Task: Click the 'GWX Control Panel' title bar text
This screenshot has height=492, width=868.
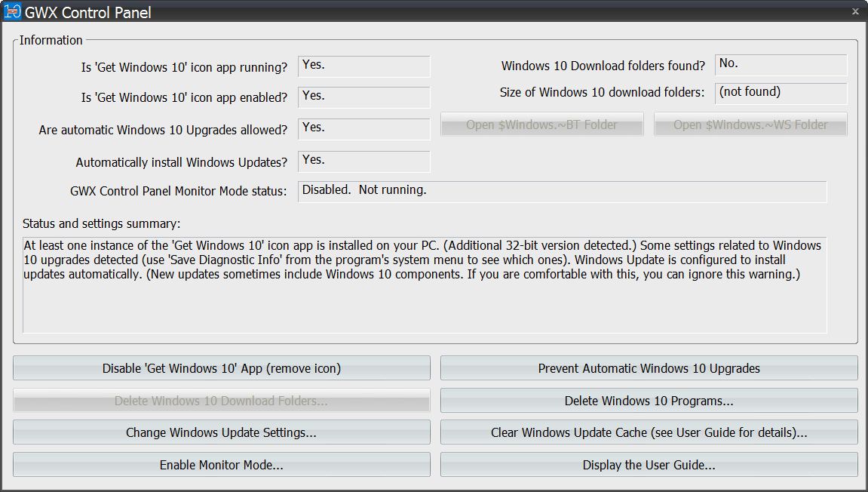Action: [x=88, y=12]
